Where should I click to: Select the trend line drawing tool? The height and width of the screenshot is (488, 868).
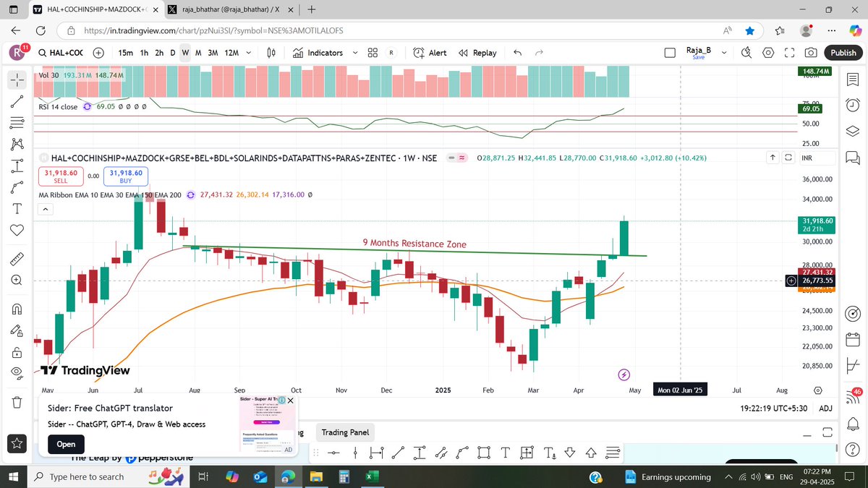click(18, 102)
